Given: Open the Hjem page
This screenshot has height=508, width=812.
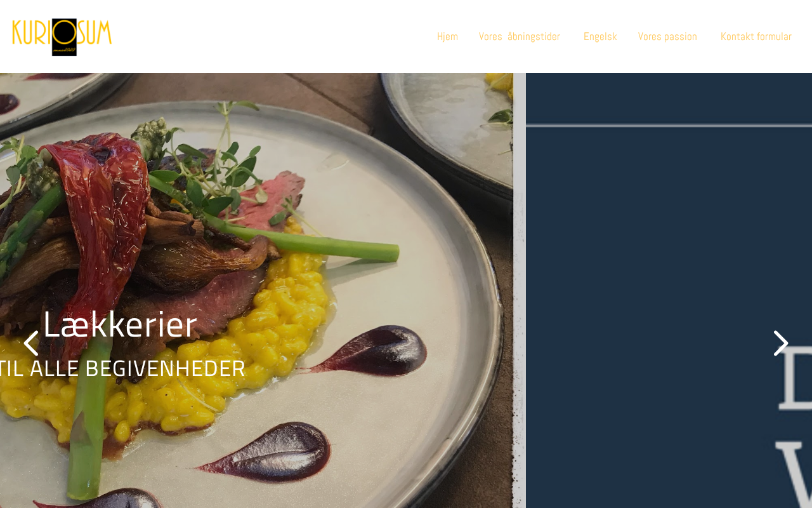Looking at the screenshot, I should [x=447, y=36].
